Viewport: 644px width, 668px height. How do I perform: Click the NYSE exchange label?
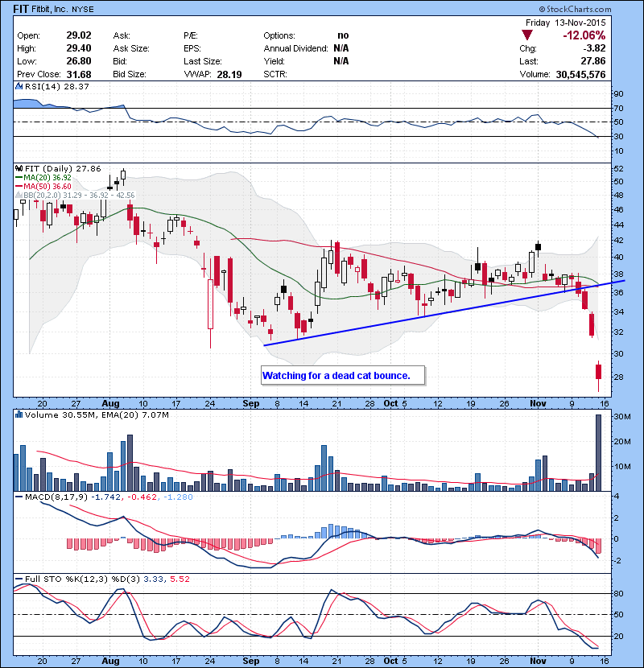pos(83,9)
